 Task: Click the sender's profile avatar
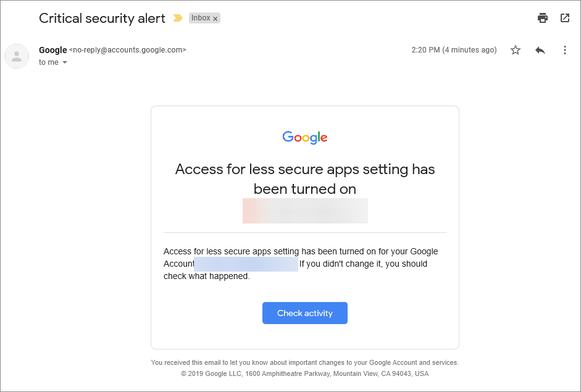(17, 56)
